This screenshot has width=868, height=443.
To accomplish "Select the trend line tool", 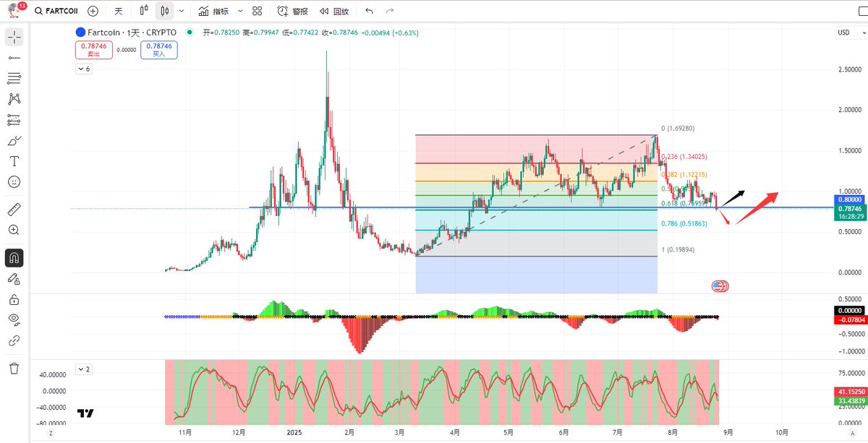I will 14,57.
